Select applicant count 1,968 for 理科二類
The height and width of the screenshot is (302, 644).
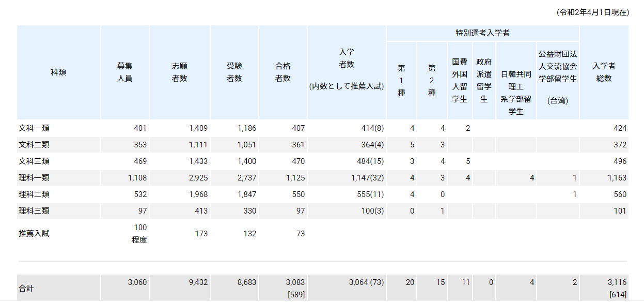198,194
